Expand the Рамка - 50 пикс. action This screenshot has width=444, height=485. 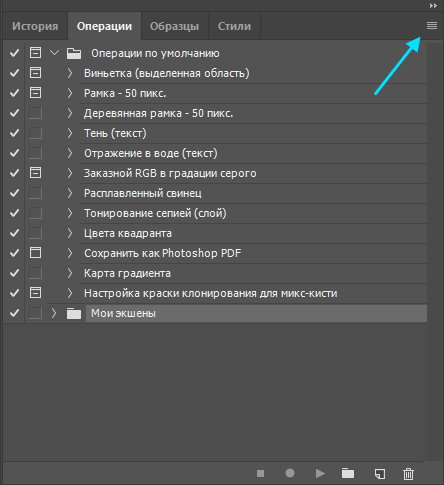69,93
